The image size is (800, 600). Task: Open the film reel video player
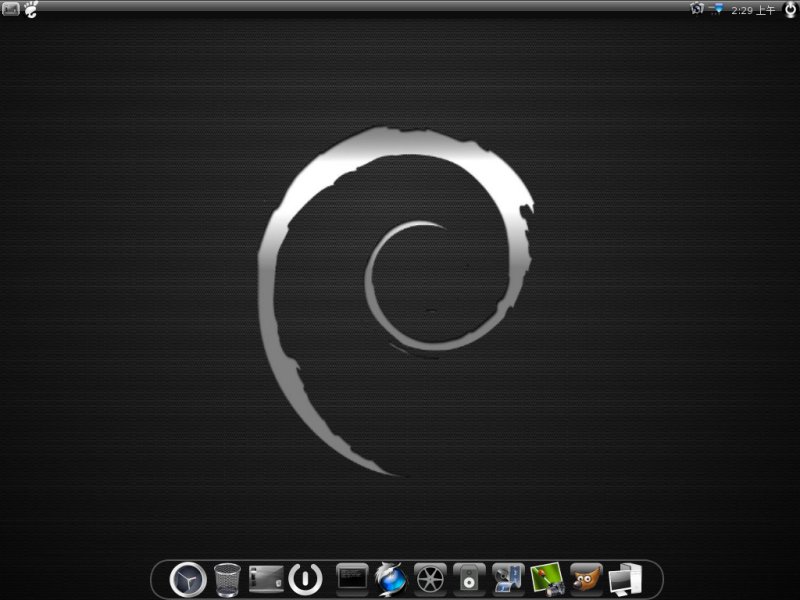point(430,580)
